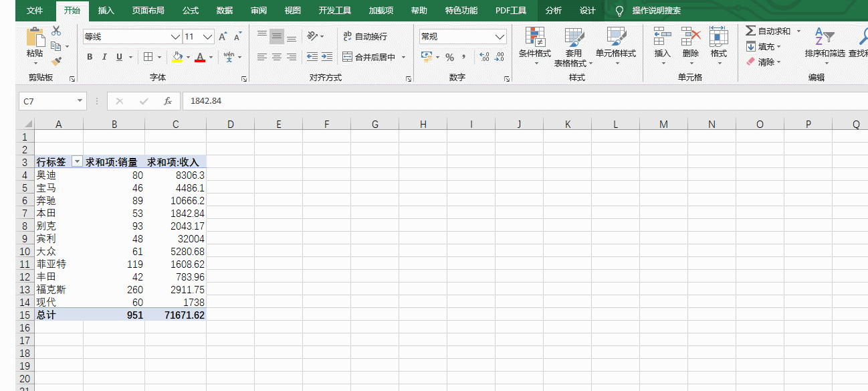Open the font size dropdown showing 11
This screenshot has height=391, width=868.
pos(208,37)
